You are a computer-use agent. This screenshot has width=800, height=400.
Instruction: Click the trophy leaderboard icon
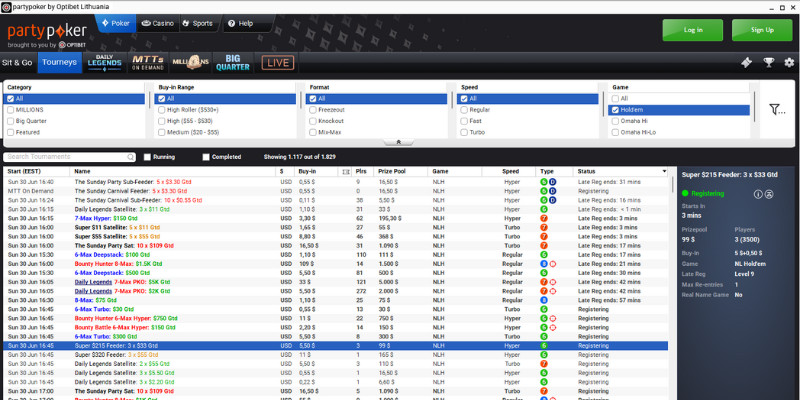tap(768, 62)
